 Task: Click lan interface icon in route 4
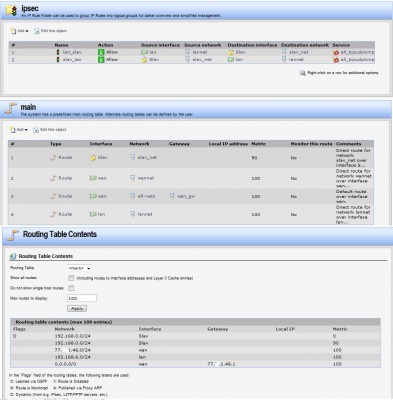[x=93, y=214]
